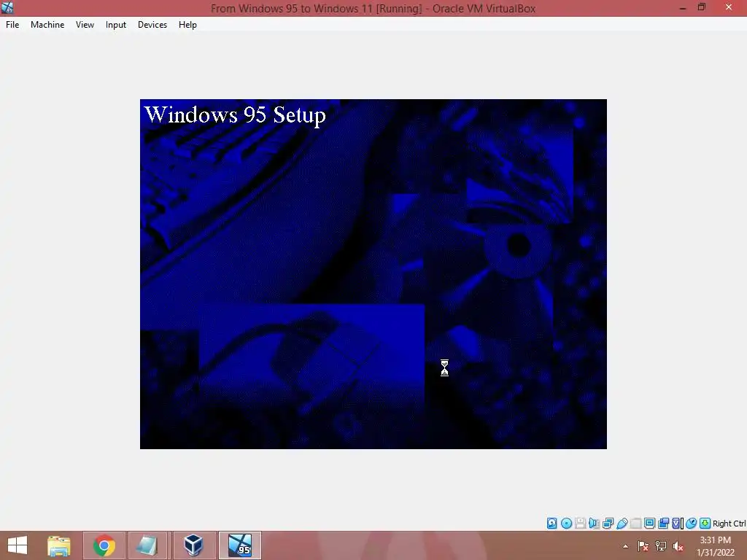The width and height of the screenshot is (747, 560).
Task: Open the notepad app on the taskbar
Action: point(147,545)
